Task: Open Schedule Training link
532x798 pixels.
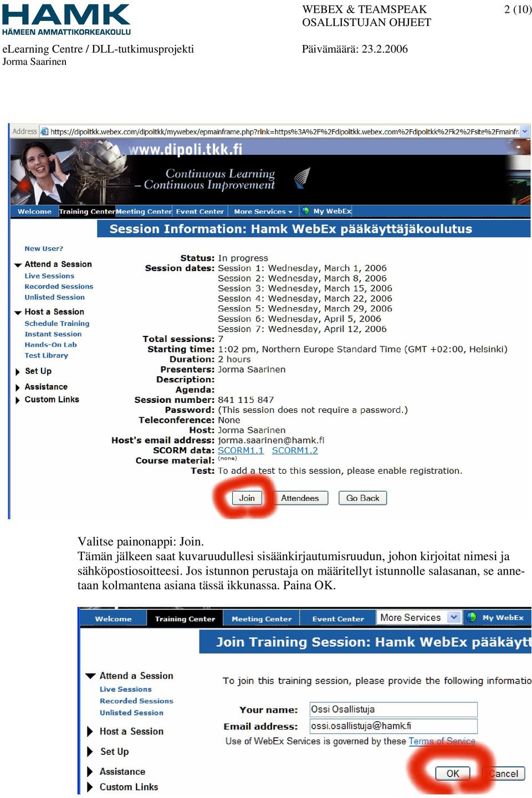Action: tap(57, 324)
